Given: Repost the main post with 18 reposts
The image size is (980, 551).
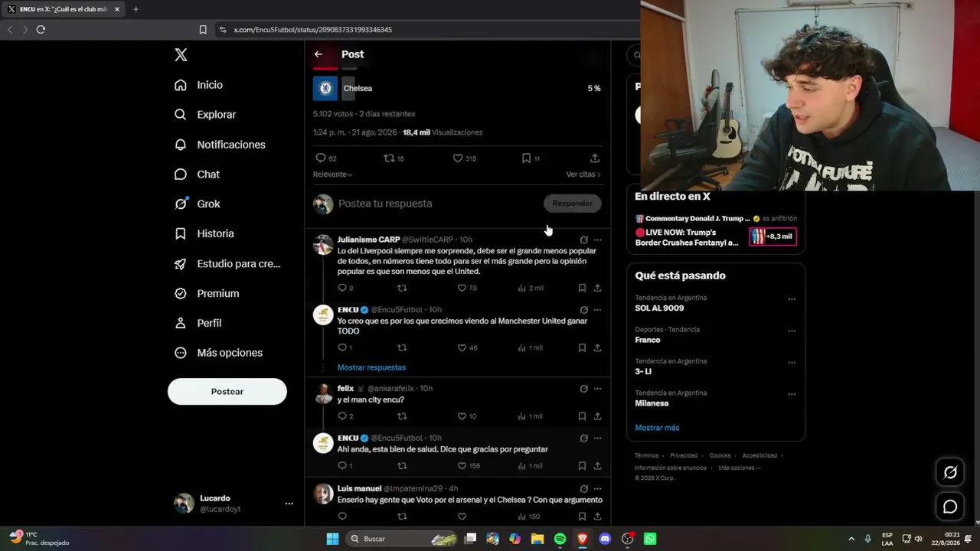Looking at the screenshot, I should (x=389, y=158).
